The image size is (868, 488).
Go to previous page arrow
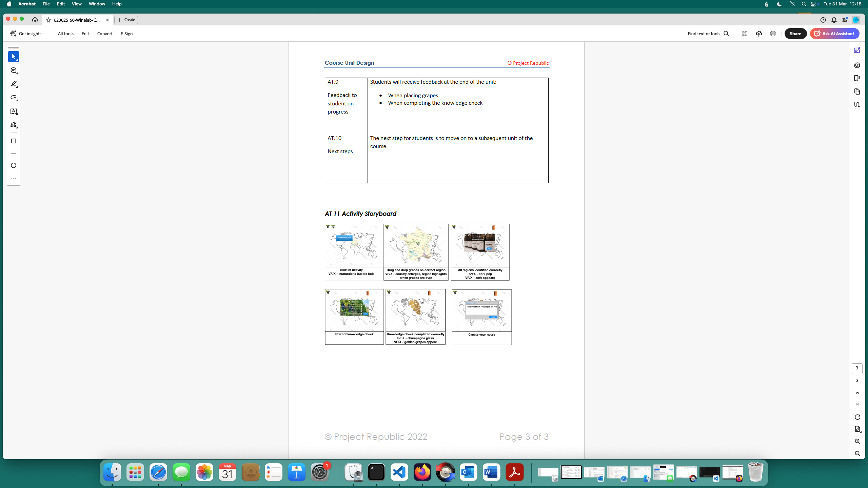(857, 393)
